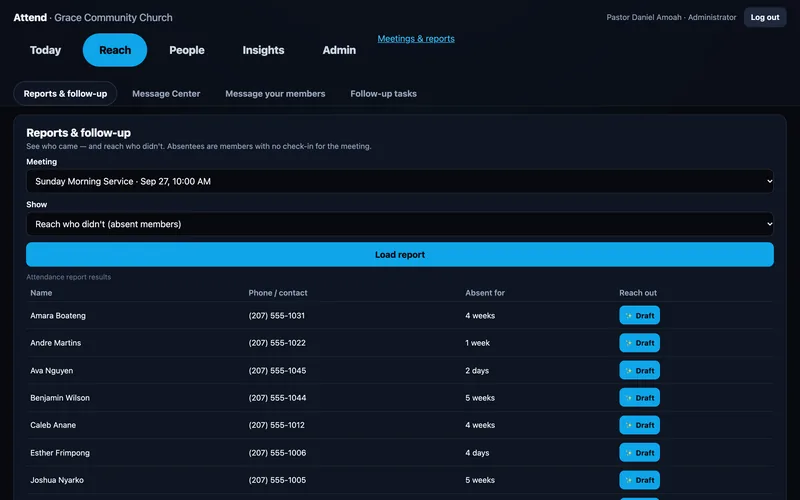Click the name Joshua Nyarko

point(57,480)
